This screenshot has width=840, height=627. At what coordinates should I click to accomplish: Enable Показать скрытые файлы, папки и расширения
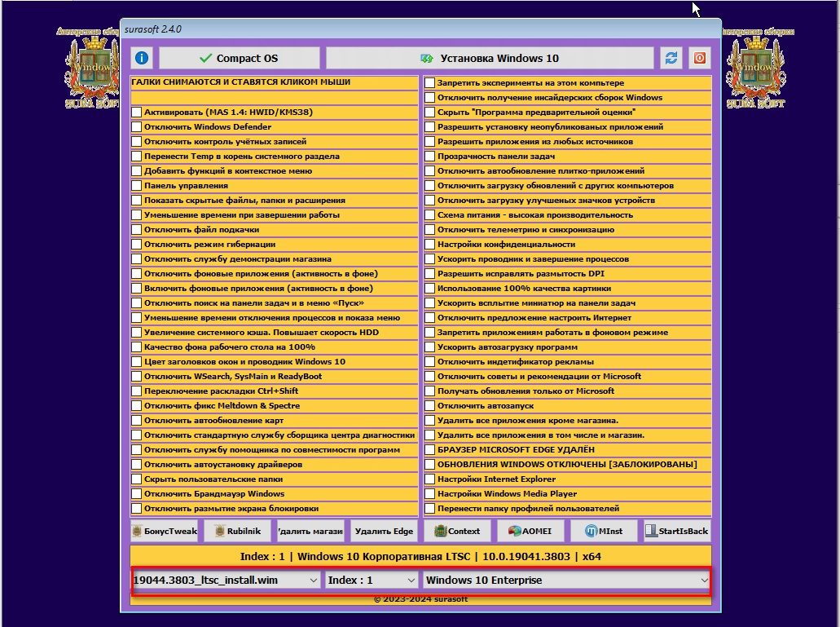(137, 201)
